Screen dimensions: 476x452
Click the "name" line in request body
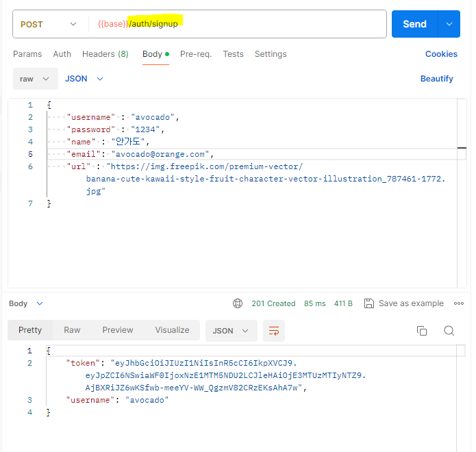108,142
